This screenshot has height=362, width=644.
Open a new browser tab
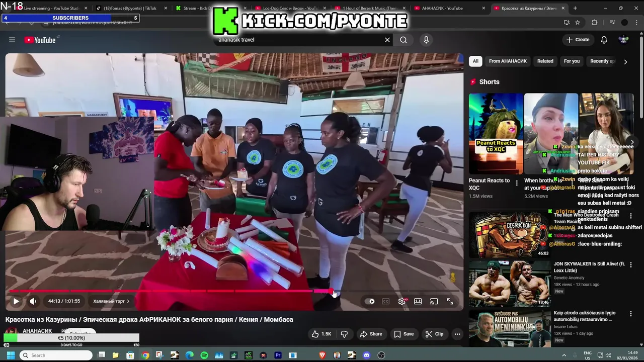(575, 8)
